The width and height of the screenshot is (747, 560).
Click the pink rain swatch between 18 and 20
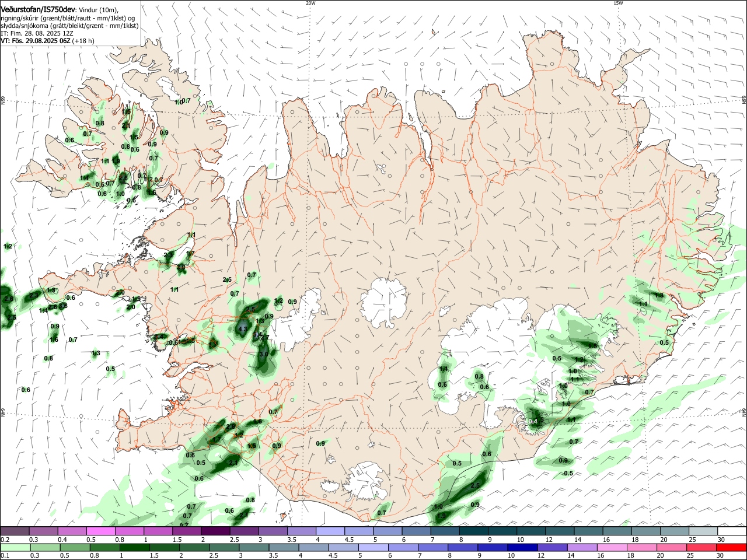(x=641, y=547)
